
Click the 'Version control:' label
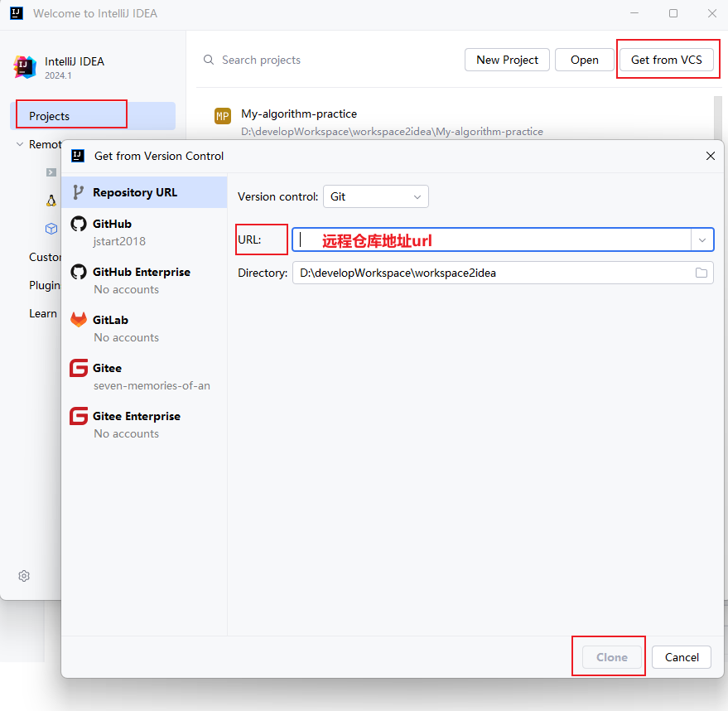277,196
